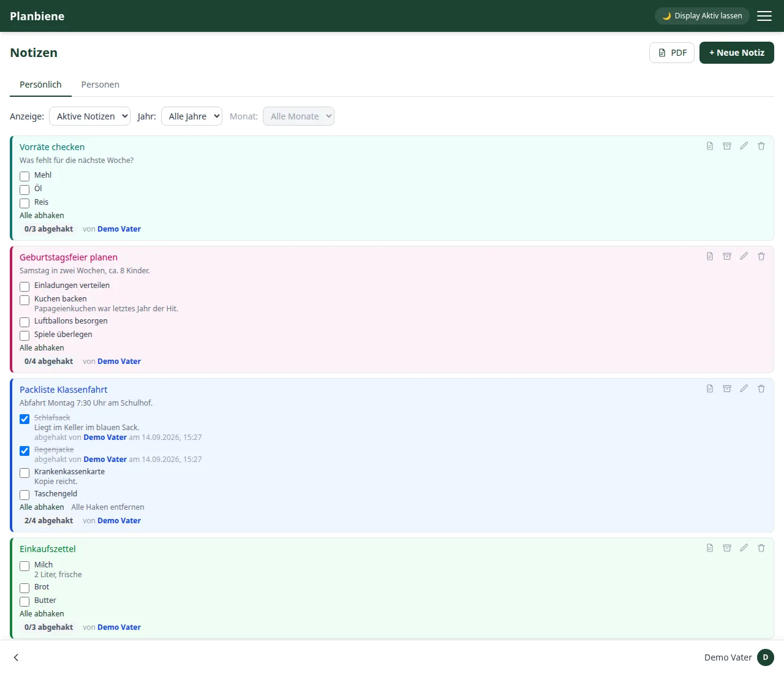Edit the Geburtstagsfeier planen note

pyautogui.click(x=744, y=256)
